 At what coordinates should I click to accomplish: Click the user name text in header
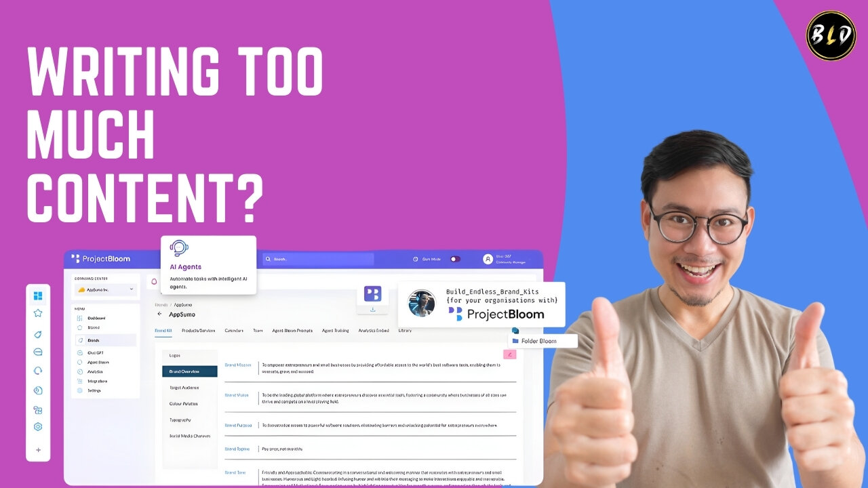503,256
